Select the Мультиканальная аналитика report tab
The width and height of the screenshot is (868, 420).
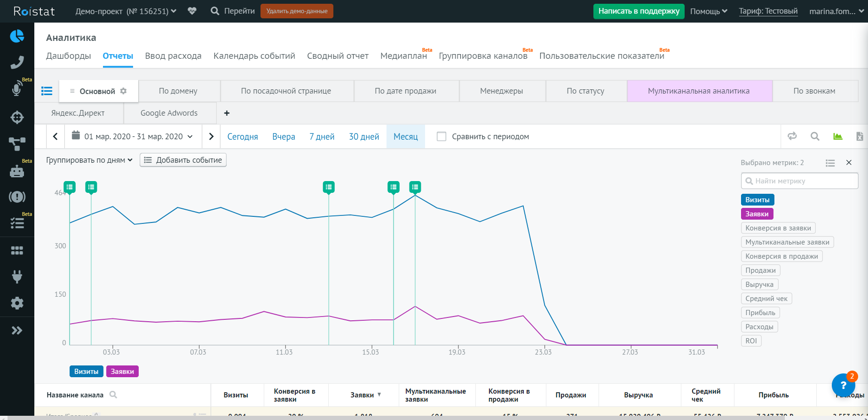tap(699, 91)
